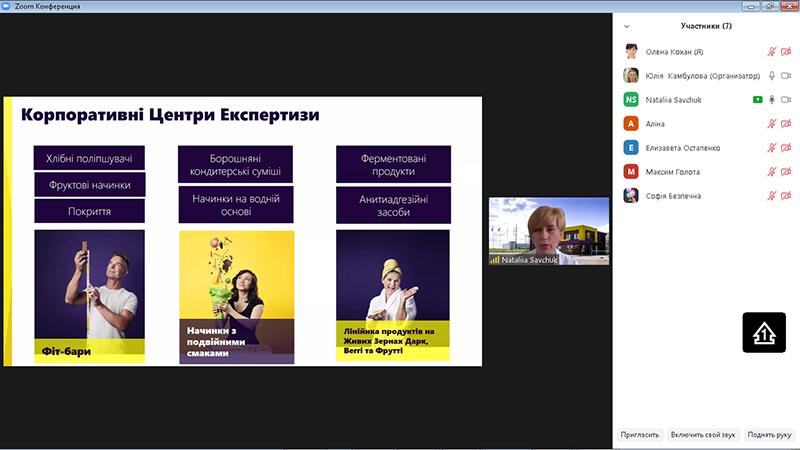Screen dimensions: 800x450
Task: Collapse the Участники panel with the chevron
Action: [x=627, y=26]
